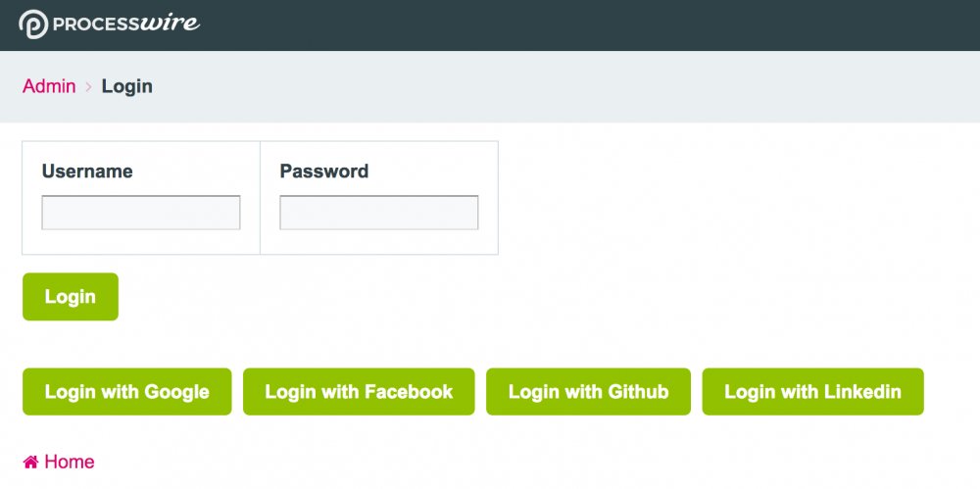980x489 pixels.
Task: Click the Username field label
Action: [87, 171]
